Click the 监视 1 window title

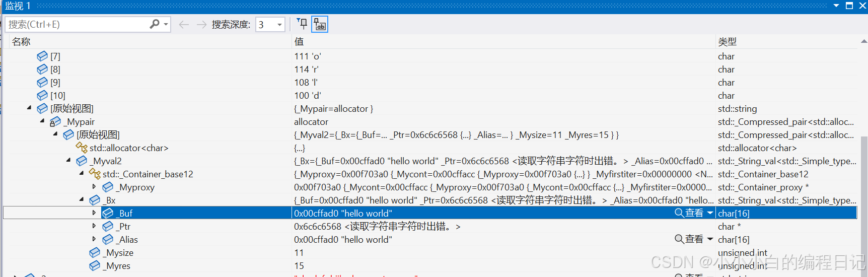pos(18,6)
